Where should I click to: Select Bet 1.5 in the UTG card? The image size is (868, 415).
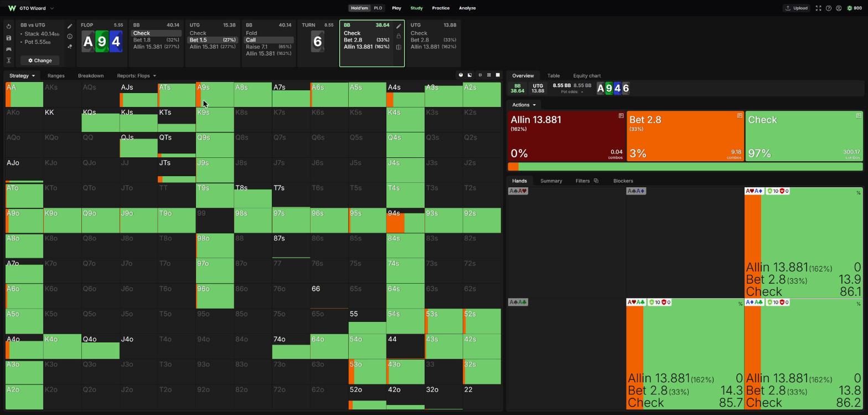point(213,40)
